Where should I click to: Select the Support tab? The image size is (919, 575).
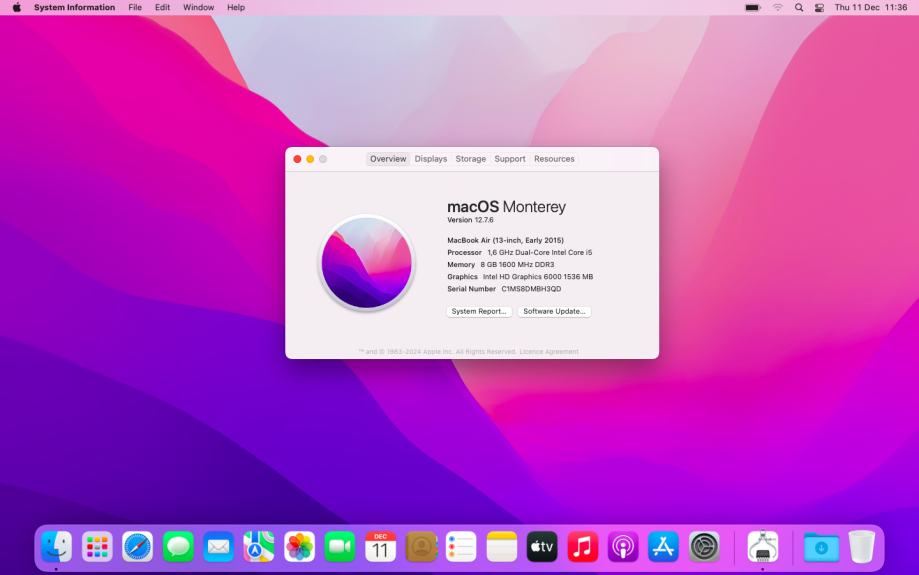(x=510, y=159)
